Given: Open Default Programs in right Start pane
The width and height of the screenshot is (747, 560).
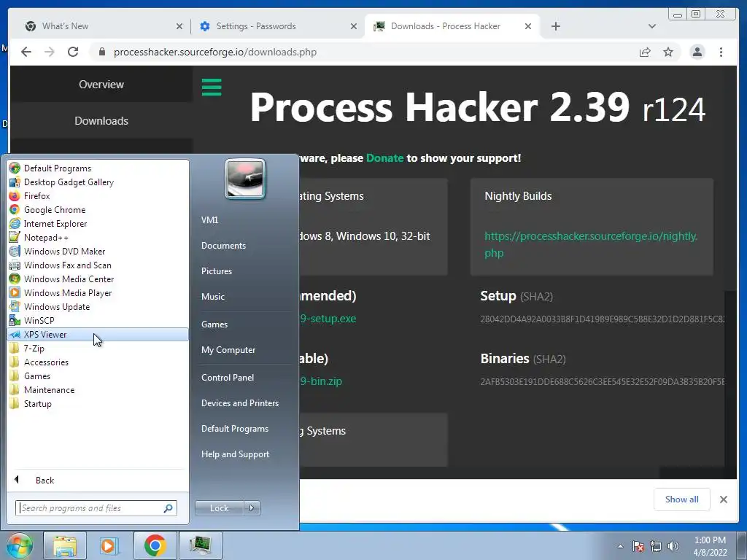Looking at the screenshot, I should click(x=235, y=429).
